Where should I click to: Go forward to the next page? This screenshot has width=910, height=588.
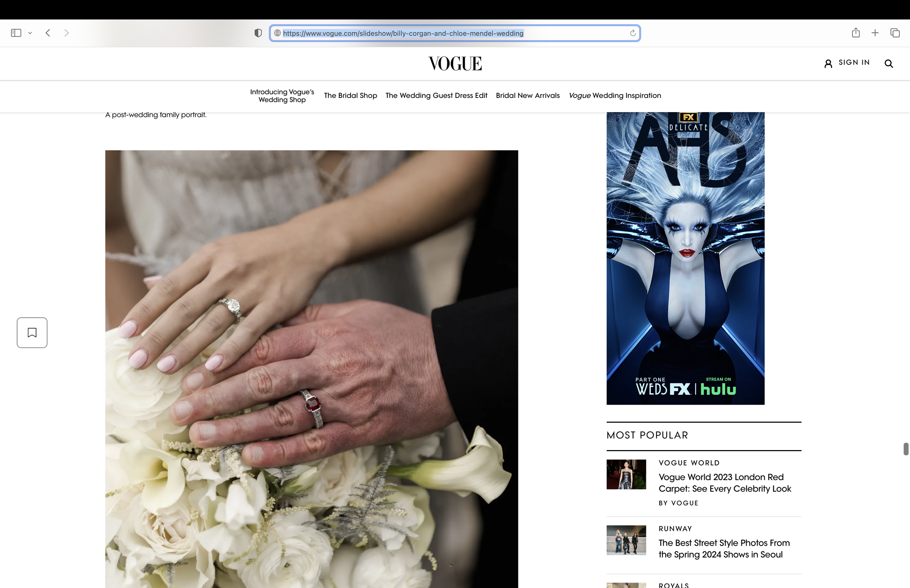point(67,33)
